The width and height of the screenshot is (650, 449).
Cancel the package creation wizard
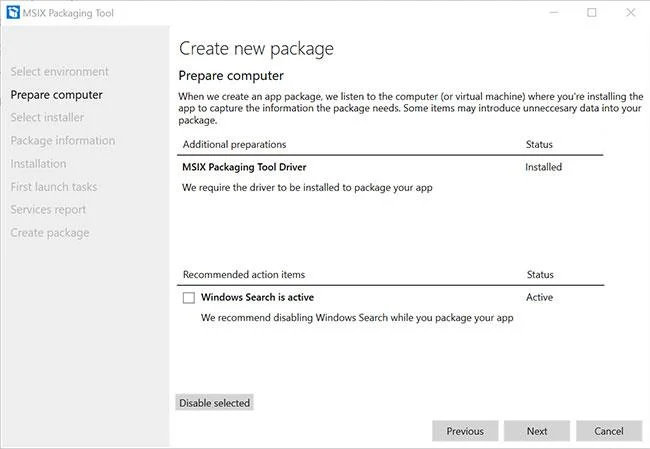609,431
